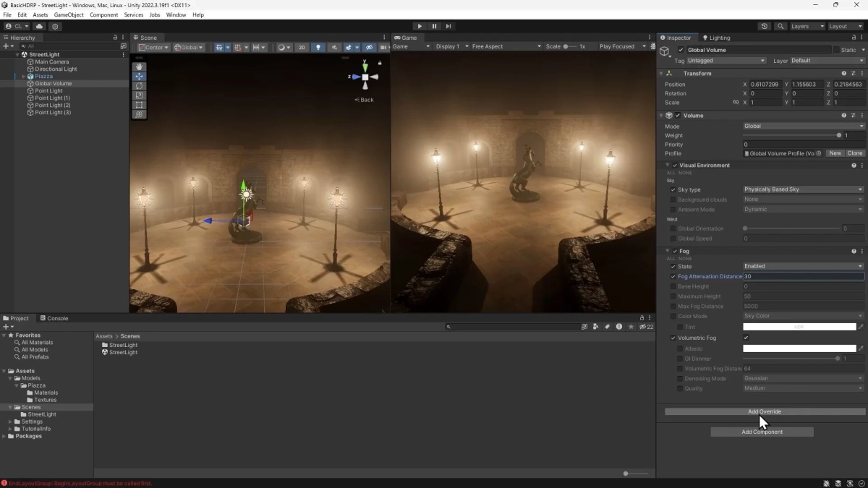
Task: Pick the Tint color with the eyedropper
Action: tap(861, 327)
